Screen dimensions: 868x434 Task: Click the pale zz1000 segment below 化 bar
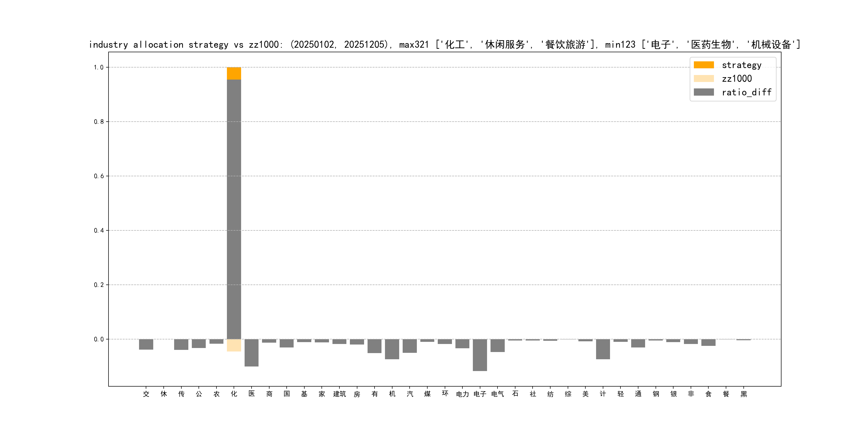click(x=234, y=345)
